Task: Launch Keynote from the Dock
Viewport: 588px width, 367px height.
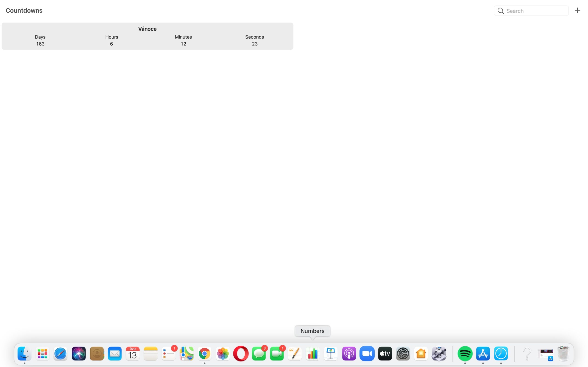Action: 331,354
